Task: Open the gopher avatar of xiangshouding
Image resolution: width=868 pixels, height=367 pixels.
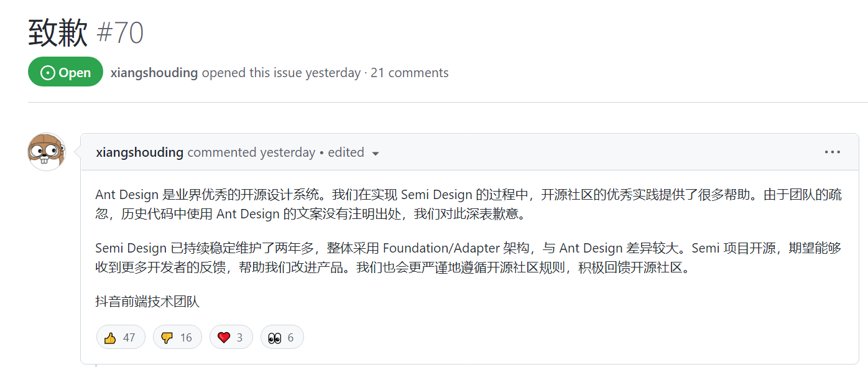Action: (x=47, y=152)
